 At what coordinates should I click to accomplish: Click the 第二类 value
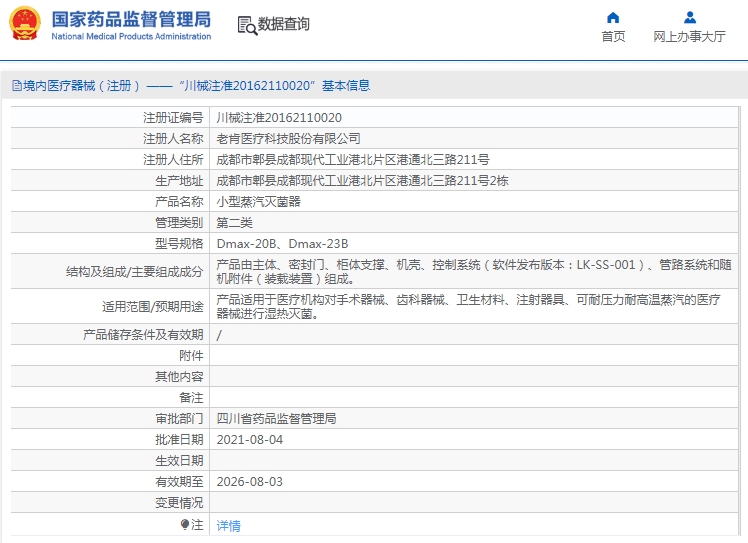click(234, 223)
